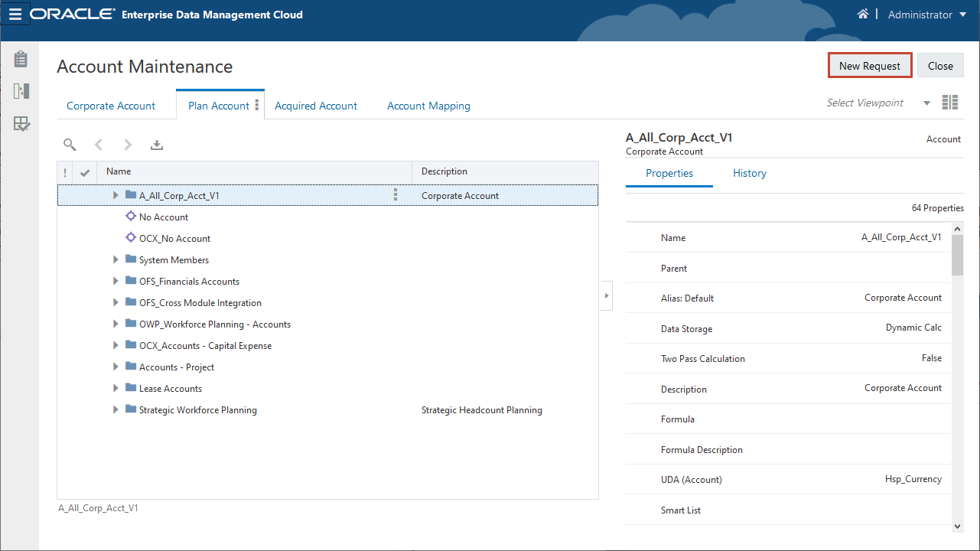Open the Select Viewpoint dropdown
The height and width of the screenshot is (551, 980).
click(x=926, y=103)
